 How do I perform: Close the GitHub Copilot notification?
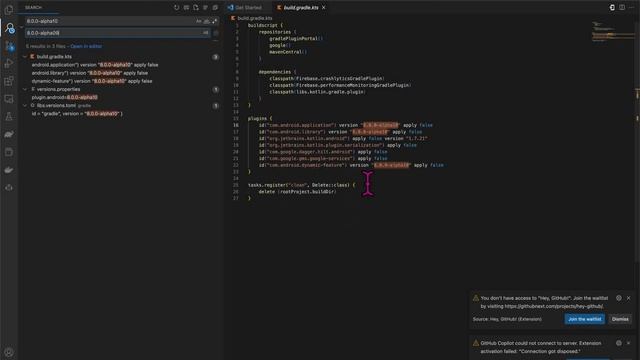pos(629,343)
